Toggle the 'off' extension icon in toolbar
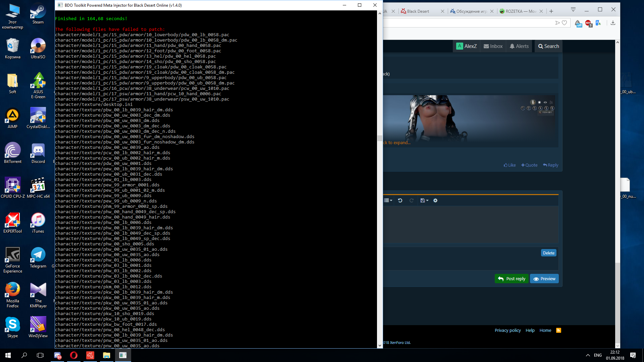Image resolution: width=644 pixels, height=362 pixels. pyautogui.click(x=578, y=23)
